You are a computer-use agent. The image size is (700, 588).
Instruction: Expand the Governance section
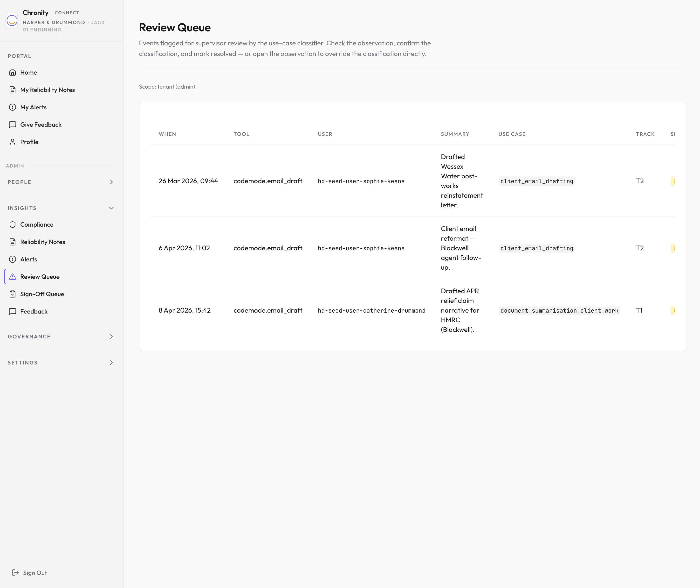pos(111,336)
